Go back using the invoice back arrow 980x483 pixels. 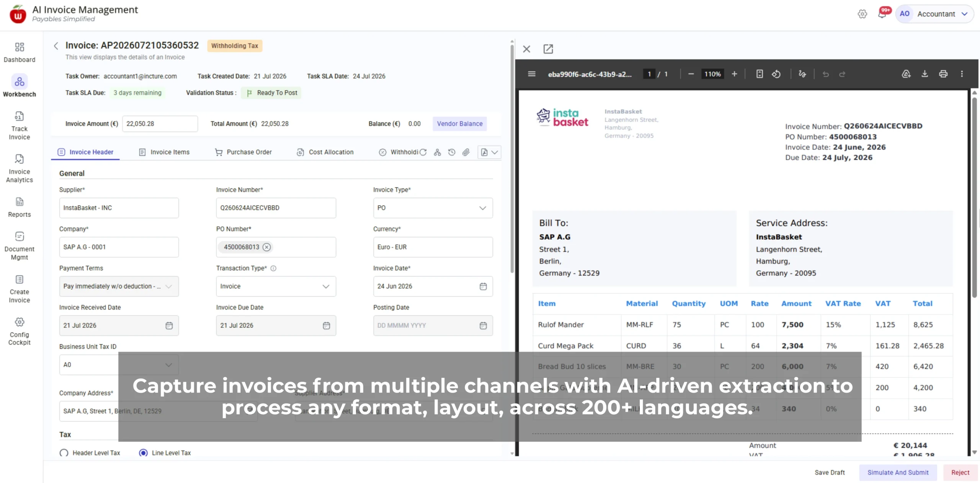pos(56,46)
